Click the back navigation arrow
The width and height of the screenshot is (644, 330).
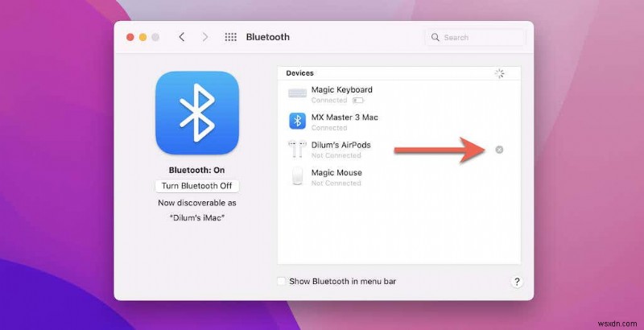tap(182, 37)
